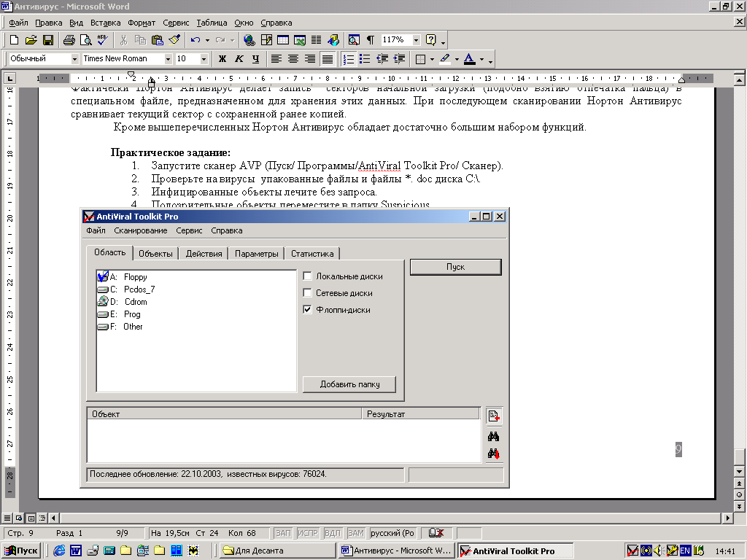Expand the Undo history dropdown arrow
Viewport: 747px width, 560px height.
207,40
